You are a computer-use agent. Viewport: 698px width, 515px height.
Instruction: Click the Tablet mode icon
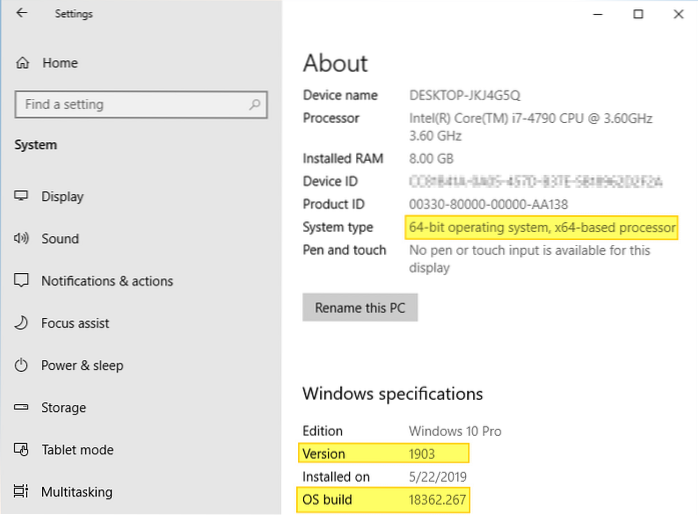(x=21, y=450)
